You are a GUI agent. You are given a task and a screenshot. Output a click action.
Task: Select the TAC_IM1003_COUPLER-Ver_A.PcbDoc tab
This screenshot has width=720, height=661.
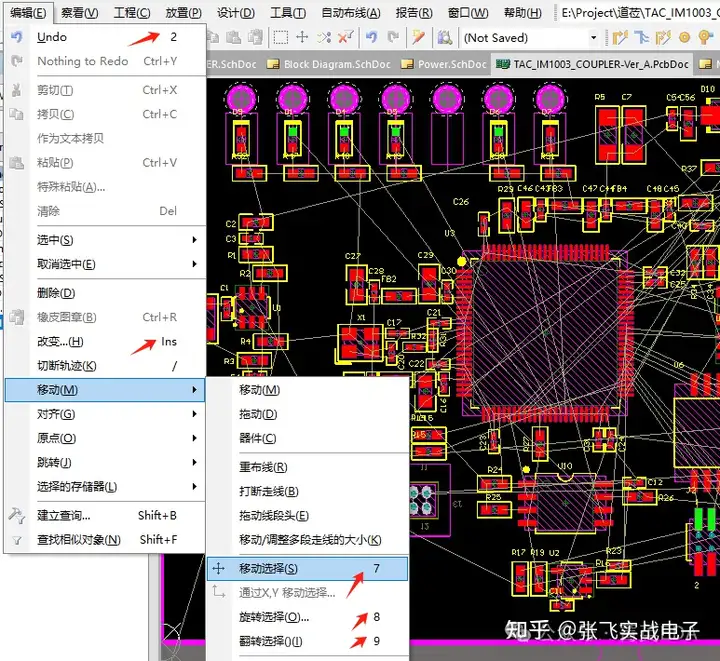(593, 65)
